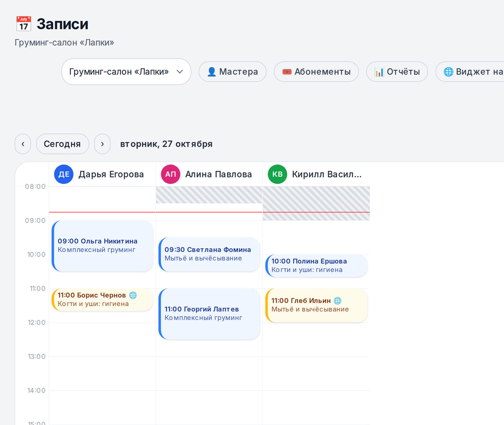Select master name Алина Павлова

pyautogui.click(x=218, y=174)
